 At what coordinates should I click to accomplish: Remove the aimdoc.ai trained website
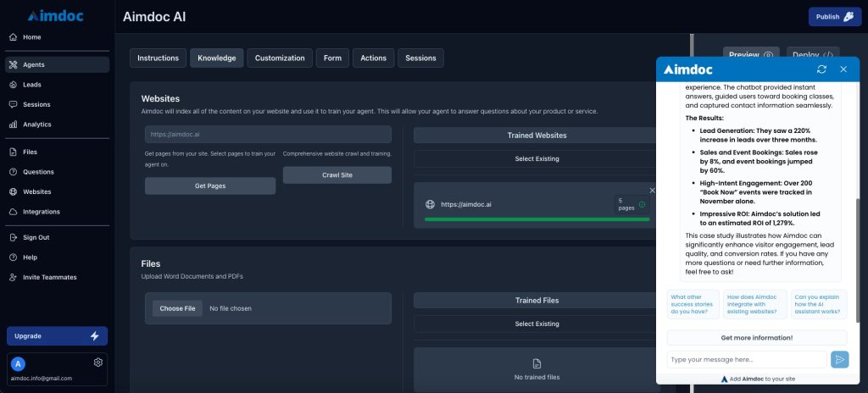coord(652,191)
